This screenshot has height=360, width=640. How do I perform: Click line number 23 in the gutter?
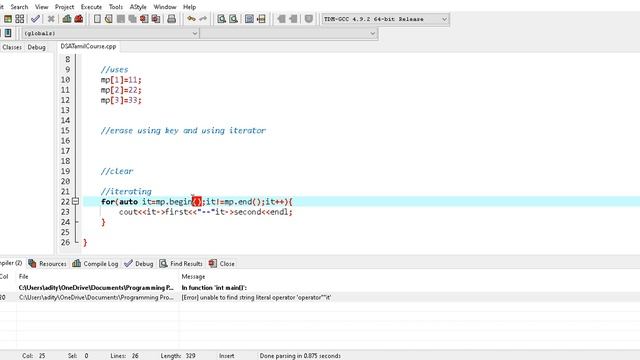pyautogui.click(x=65, y=212)
